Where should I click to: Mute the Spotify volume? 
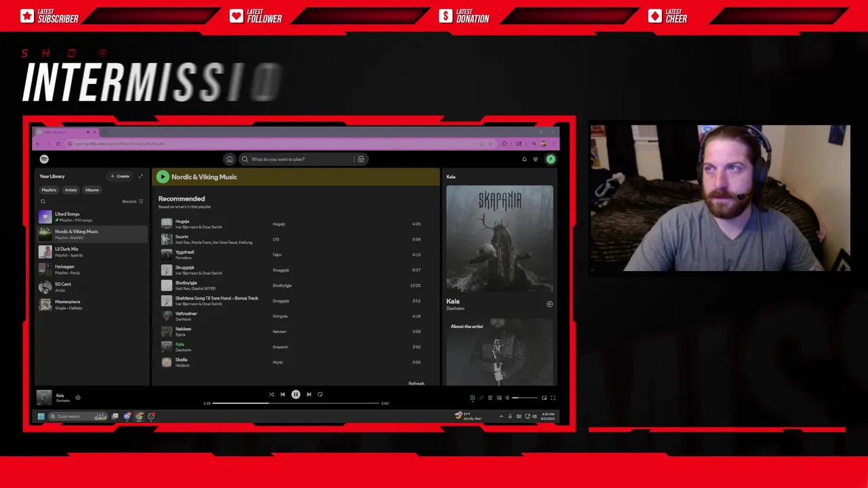(x=507, y=398)
